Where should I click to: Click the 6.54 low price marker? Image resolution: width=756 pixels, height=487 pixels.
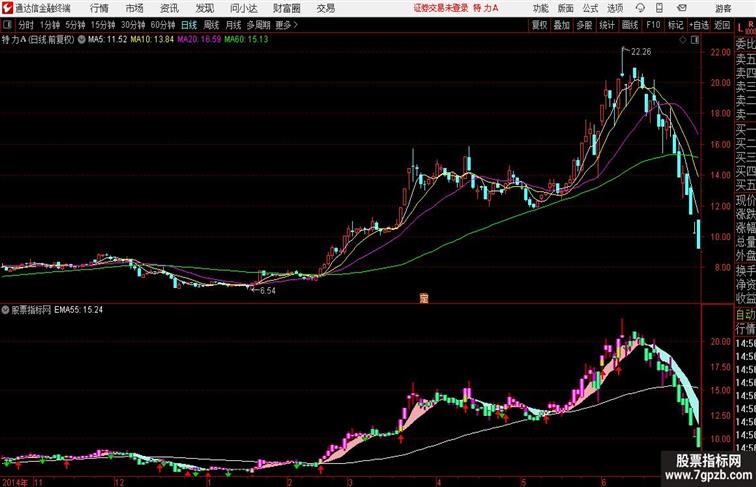[268, 291]
